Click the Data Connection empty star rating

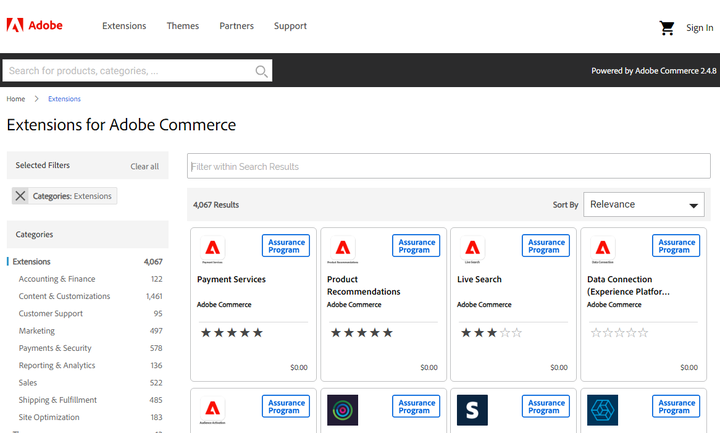(619, 332)
